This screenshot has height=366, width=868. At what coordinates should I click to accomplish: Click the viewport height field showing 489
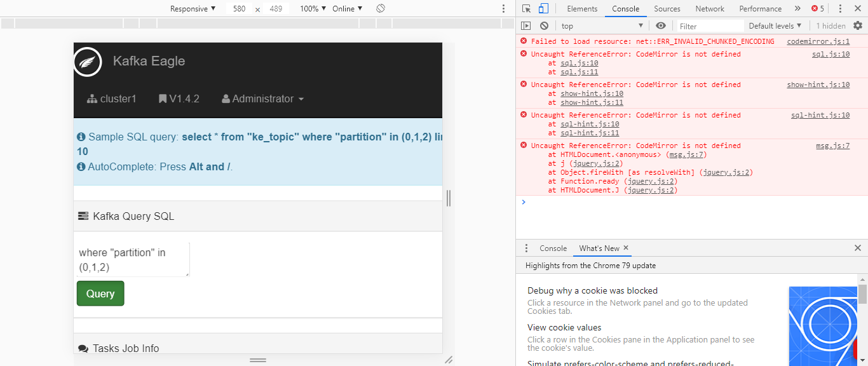276,9
